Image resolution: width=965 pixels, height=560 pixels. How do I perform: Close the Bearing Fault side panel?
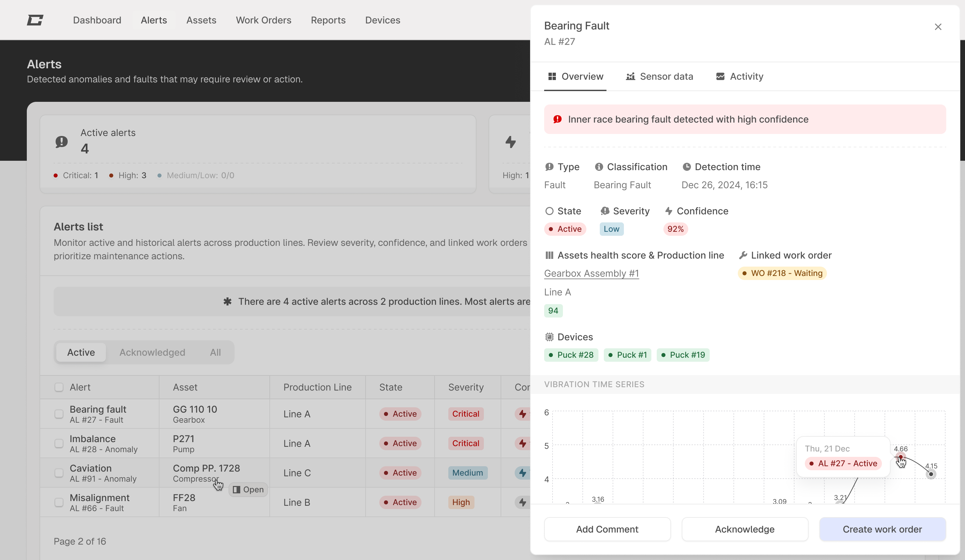click(x=938, y=27)
